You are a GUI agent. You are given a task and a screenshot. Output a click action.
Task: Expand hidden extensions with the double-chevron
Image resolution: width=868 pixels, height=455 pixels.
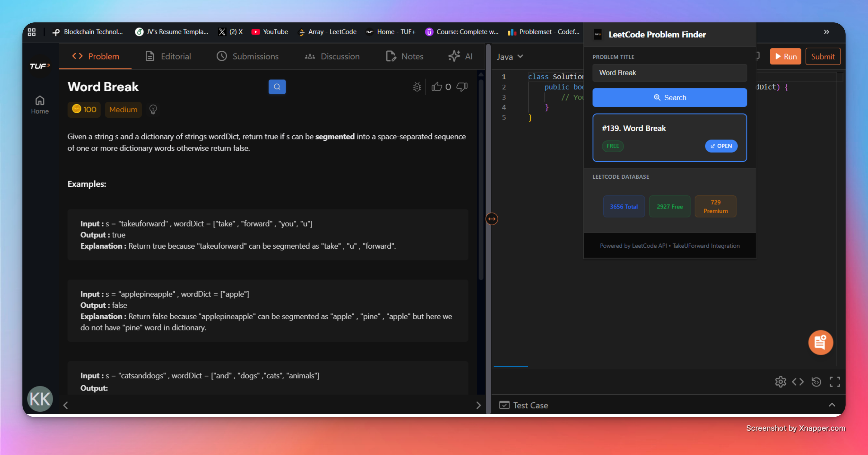[x=827, y=32]
